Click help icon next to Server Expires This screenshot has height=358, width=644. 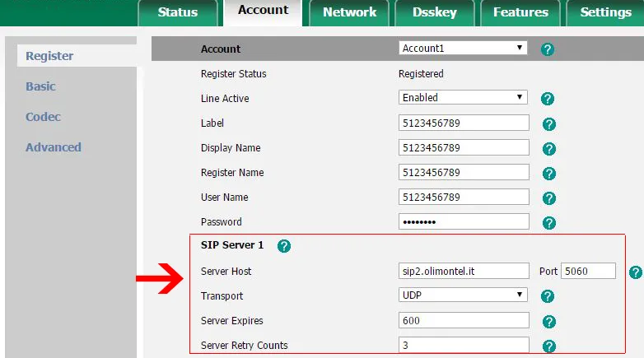[x=549, y=322]
